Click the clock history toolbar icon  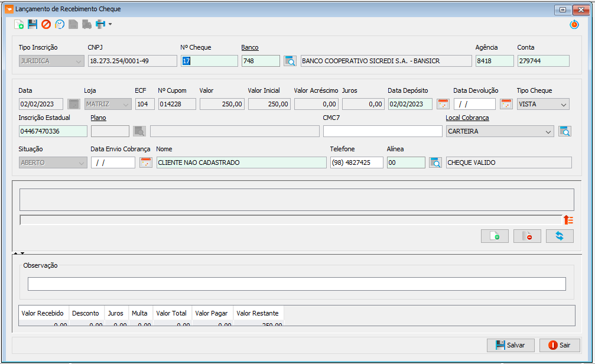[x=60, y=24]
